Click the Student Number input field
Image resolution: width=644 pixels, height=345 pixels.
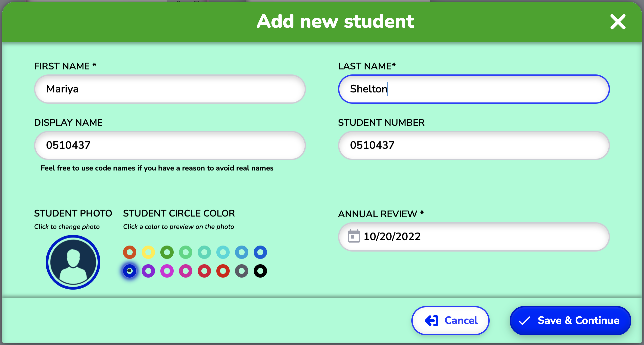474,145
